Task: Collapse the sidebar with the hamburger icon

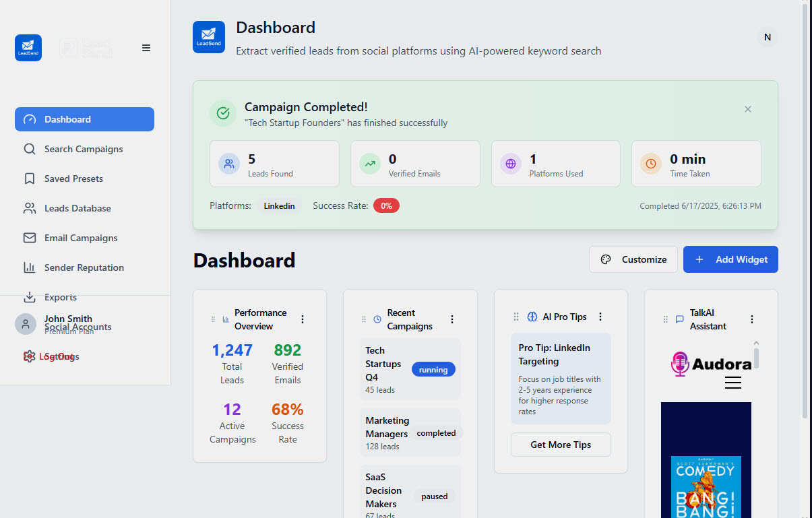Action: [x=146, y=48]
